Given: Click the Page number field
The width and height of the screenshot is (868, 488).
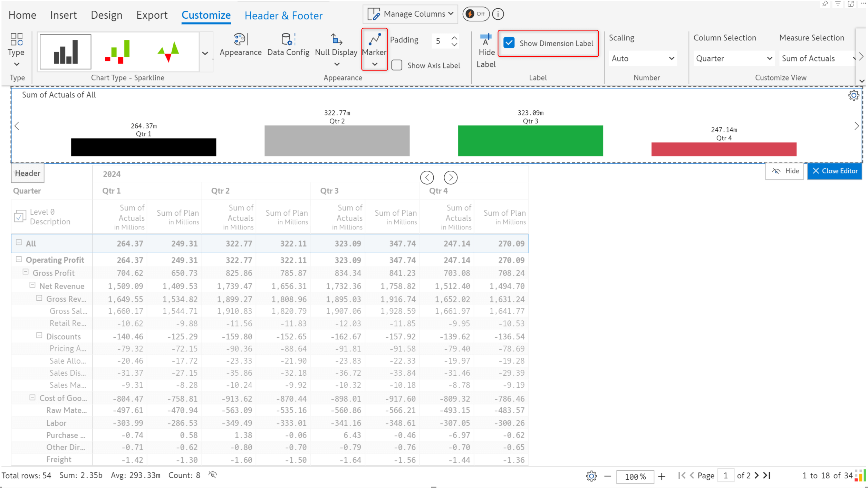Looking at the screenshot, I should (x=726, y=476).
